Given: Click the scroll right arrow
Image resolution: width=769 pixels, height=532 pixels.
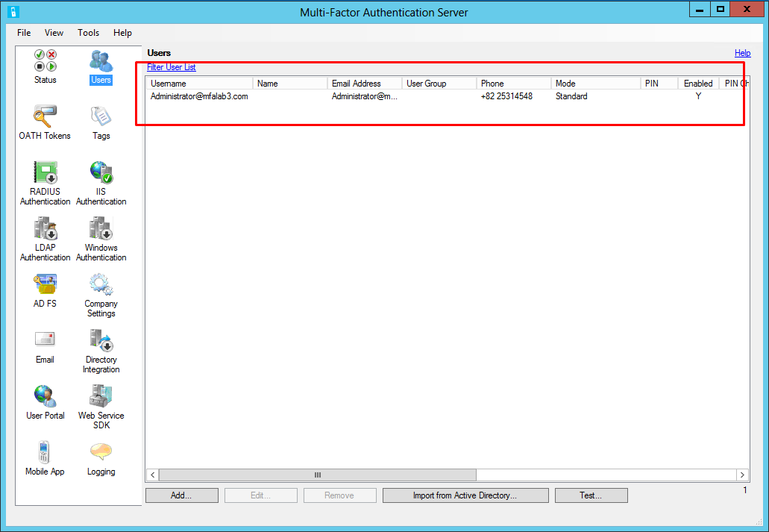Looking at the screenshot, I should point(742,475).
